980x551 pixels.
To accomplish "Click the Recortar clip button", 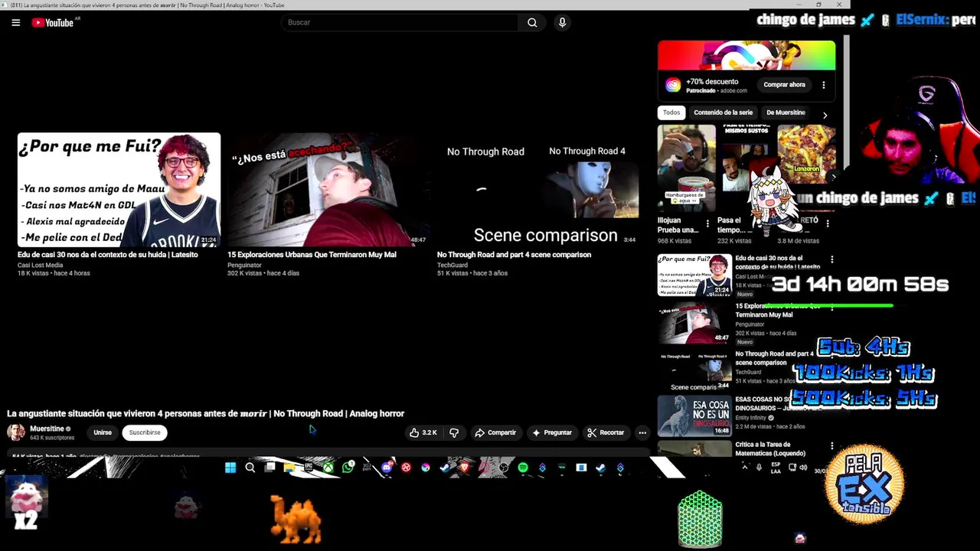I will click(x=606, y=432).
